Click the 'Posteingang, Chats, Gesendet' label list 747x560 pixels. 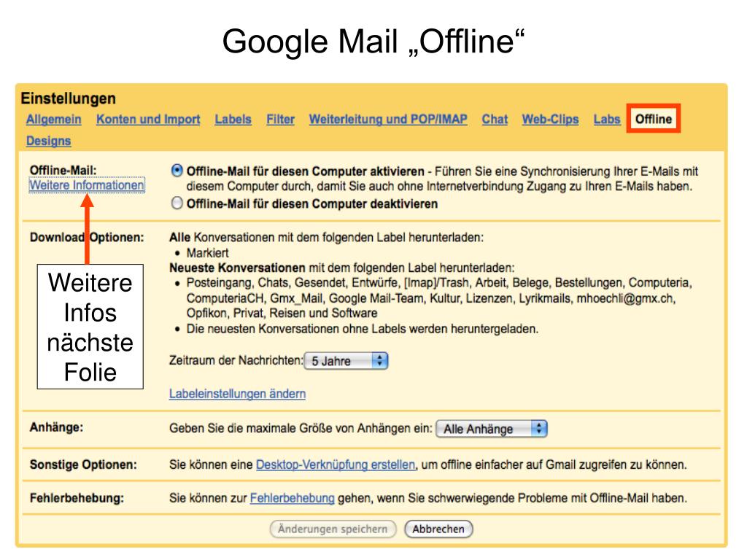pyautogui.click(x=439, y=298)
